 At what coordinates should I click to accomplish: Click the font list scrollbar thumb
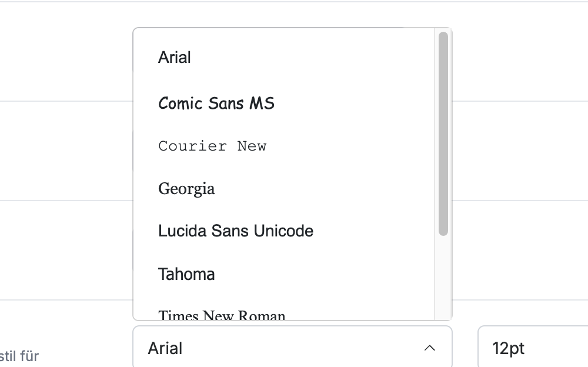(x=443, y=134)
